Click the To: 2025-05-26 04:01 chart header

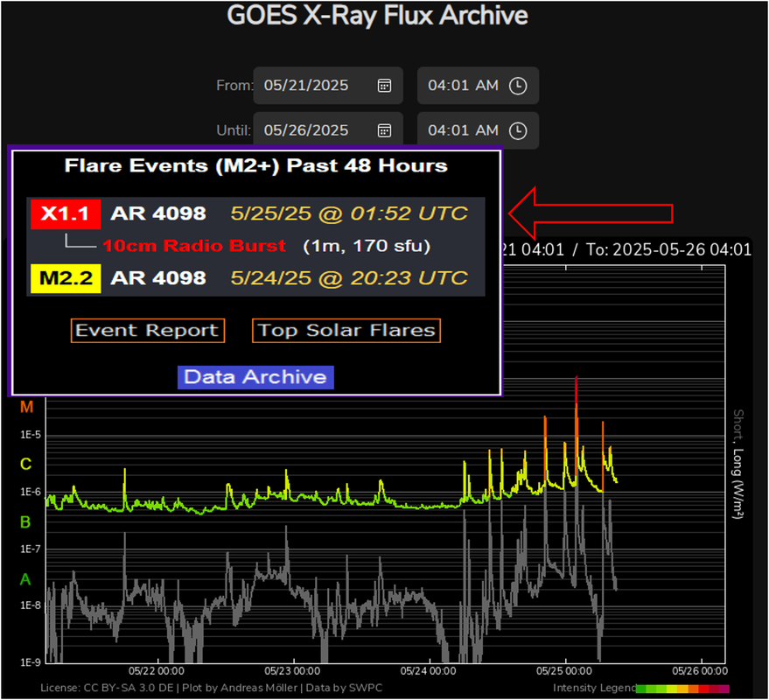(x=668, y=249)
